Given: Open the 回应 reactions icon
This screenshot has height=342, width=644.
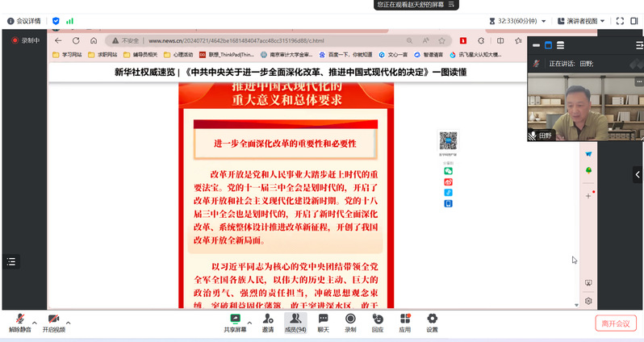Looking at the screenshot, I should [x=378, y=322].
